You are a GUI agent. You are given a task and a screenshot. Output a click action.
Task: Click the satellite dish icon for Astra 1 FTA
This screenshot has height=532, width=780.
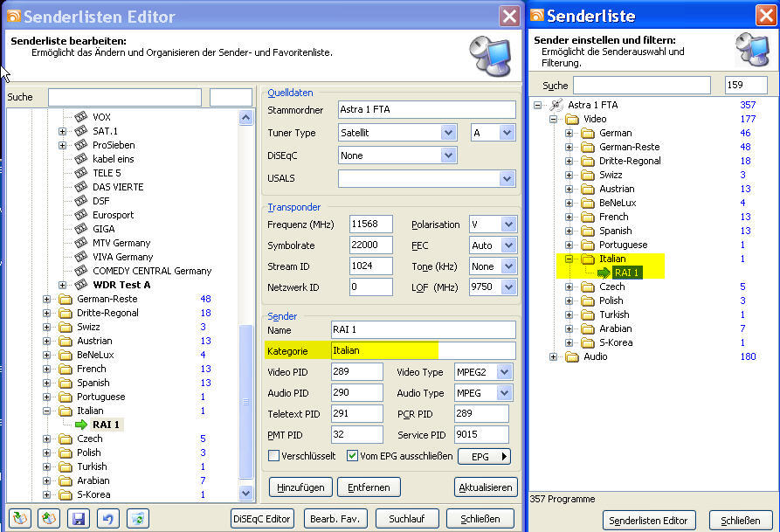(x=556, y=105)
